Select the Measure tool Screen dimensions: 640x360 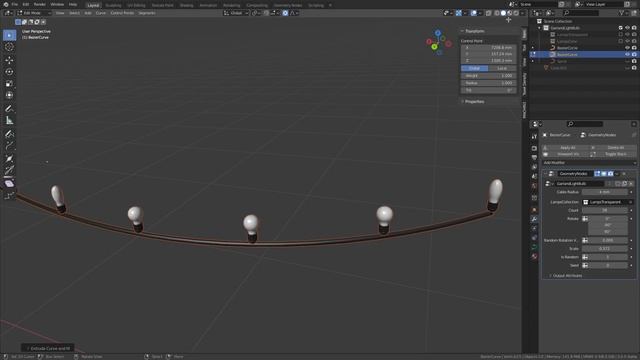click(x=9, y=120)
